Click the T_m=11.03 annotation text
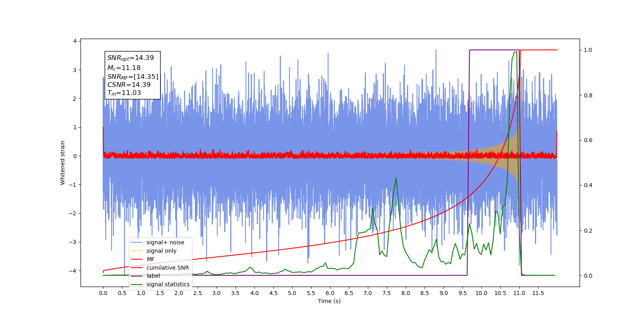Screen dimensions: 644x322 [124, 93]
